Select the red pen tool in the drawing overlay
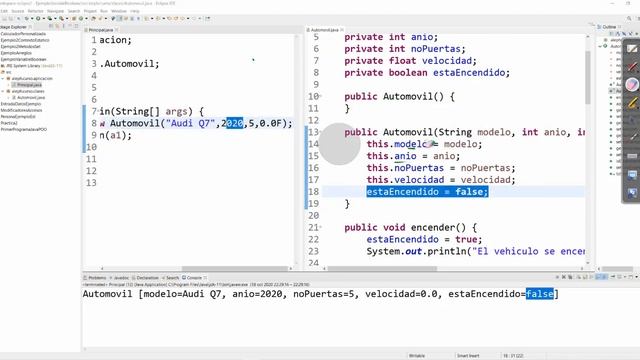The width and height of the screenshot is (640, 360). (x=632, y=67)
